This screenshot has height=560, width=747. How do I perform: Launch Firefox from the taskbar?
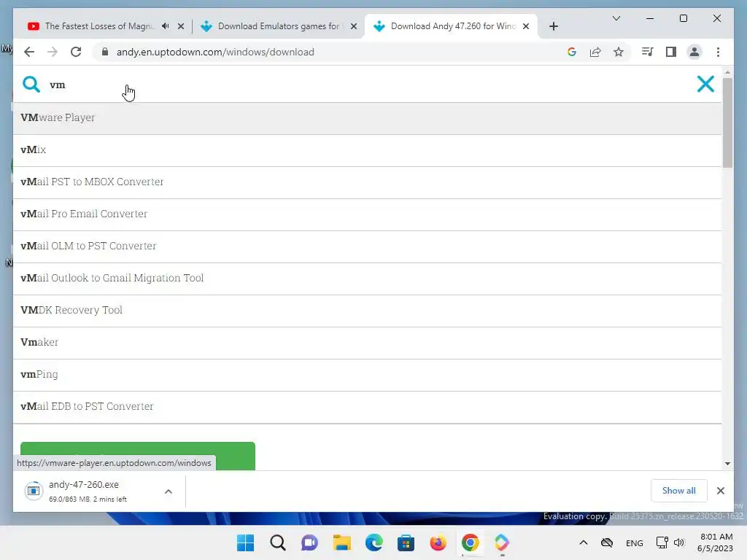438,542
